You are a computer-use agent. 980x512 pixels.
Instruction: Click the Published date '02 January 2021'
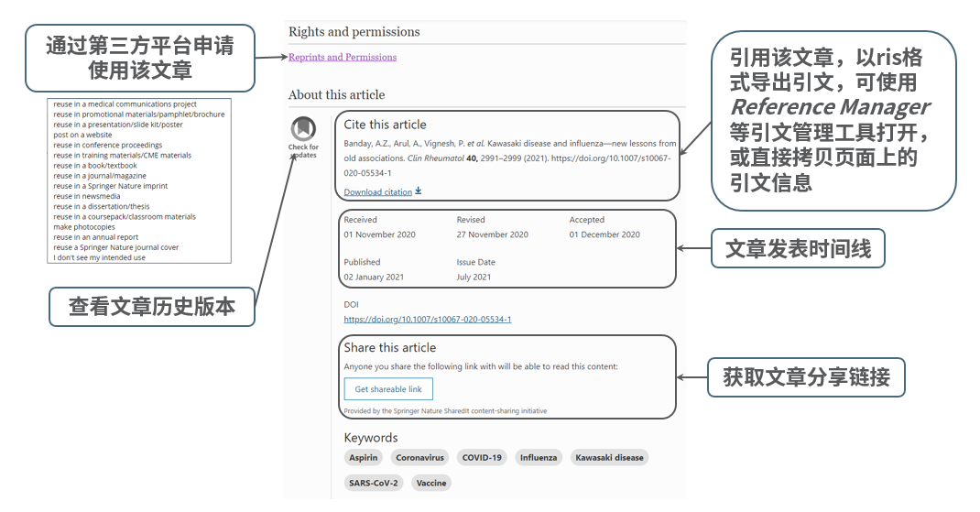click(x=374, y=277)
